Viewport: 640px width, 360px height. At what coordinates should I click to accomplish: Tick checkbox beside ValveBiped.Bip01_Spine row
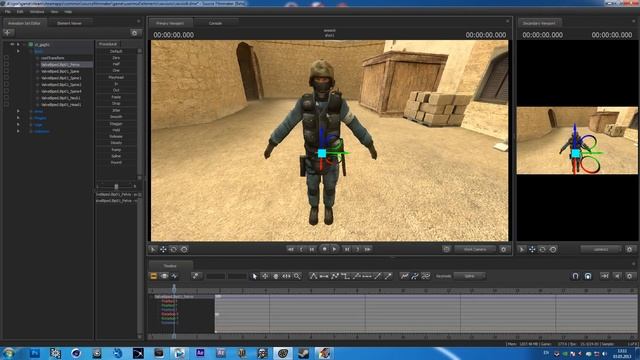pyautogui.click(x=6, y=71)
